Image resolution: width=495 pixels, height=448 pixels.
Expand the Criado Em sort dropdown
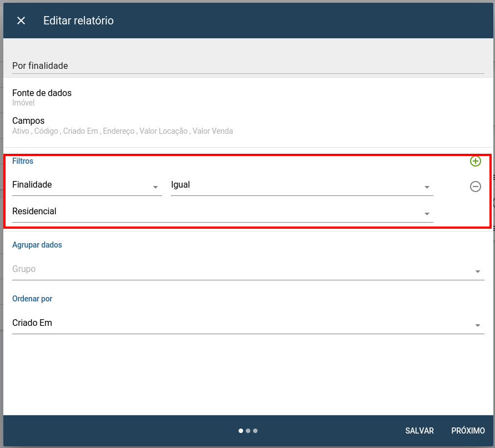click(248, 323)
